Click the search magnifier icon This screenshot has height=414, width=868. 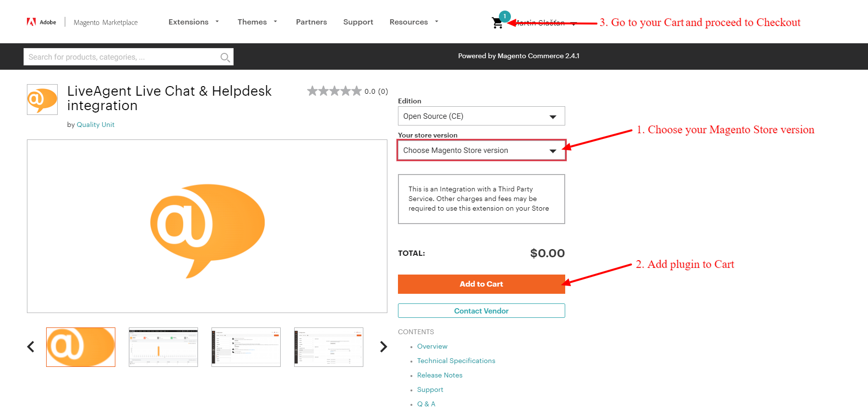tap(225, 57)
